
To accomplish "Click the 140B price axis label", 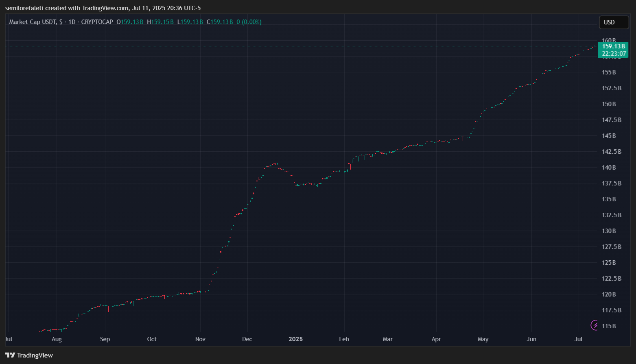I will point(609,168).
